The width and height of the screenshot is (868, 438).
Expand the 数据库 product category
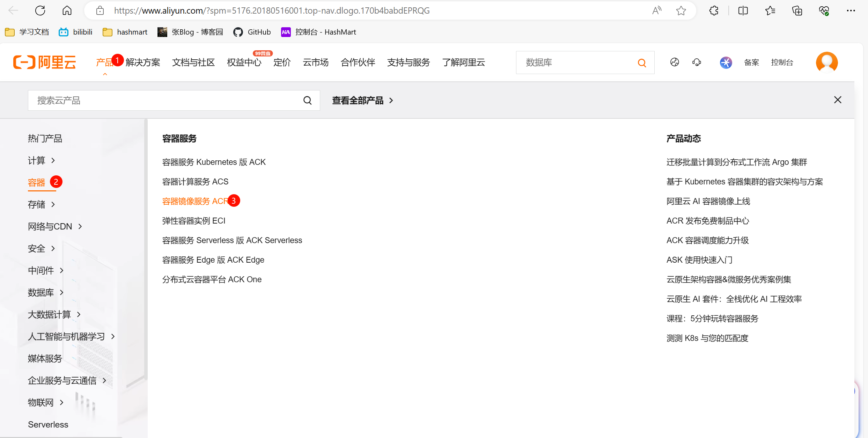pos(41,292)
